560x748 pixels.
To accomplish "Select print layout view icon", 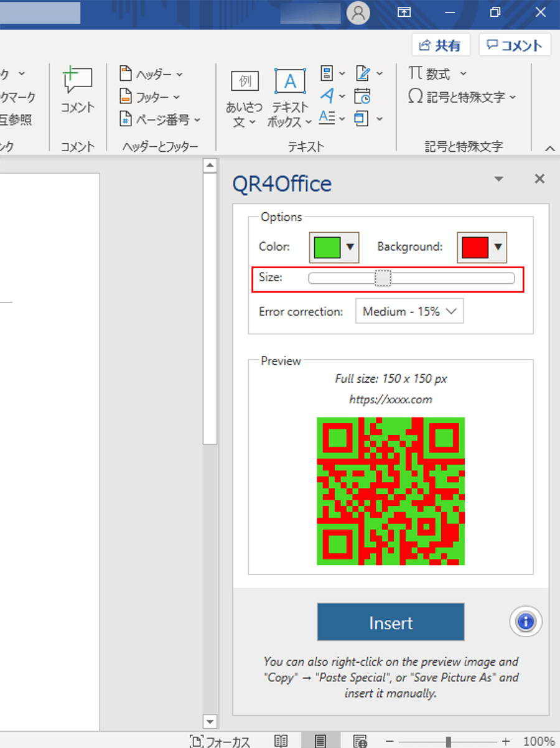I will pyautogui.click(x=320, y=741).
